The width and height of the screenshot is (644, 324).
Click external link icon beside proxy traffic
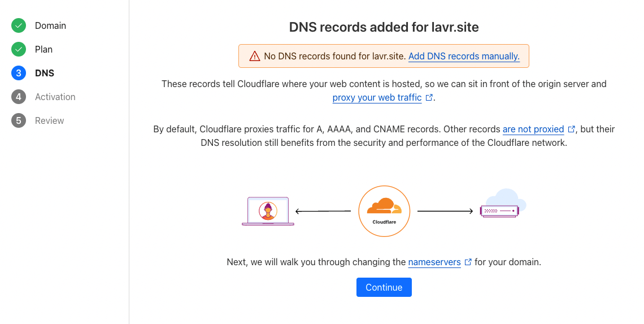429,97
